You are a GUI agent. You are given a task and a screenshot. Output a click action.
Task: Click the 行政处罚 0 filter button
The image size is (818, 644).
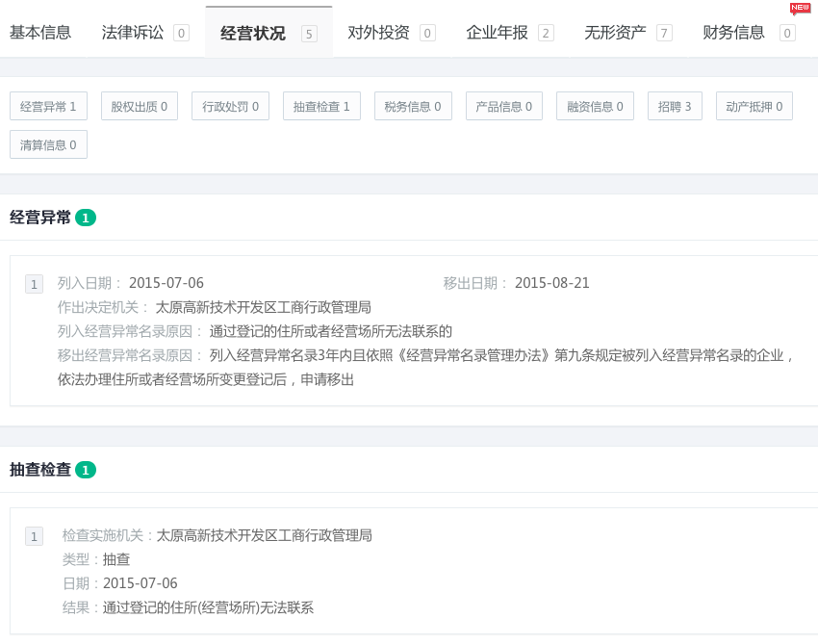click(x=230, y=107)
